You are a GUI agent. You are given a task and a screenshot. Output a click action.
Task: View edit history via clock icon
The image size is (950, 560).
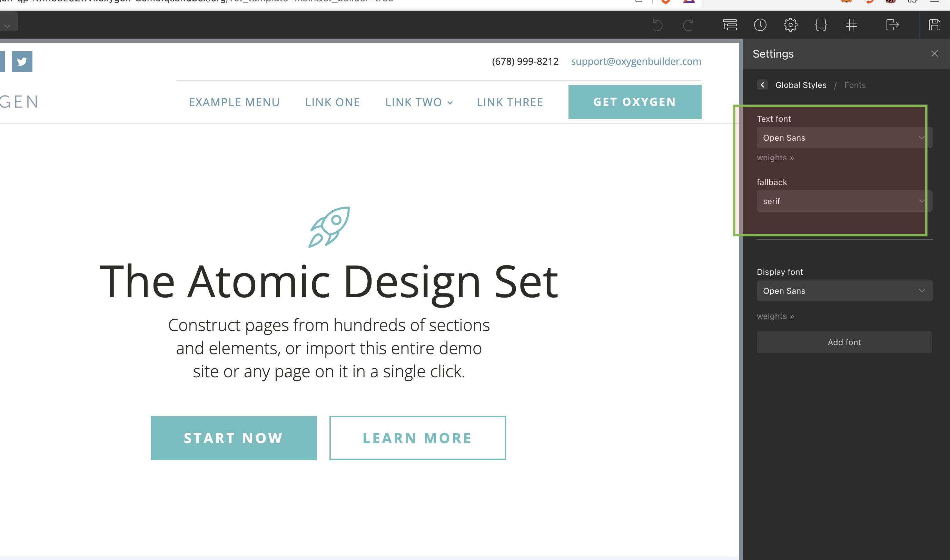coord(760,25)
